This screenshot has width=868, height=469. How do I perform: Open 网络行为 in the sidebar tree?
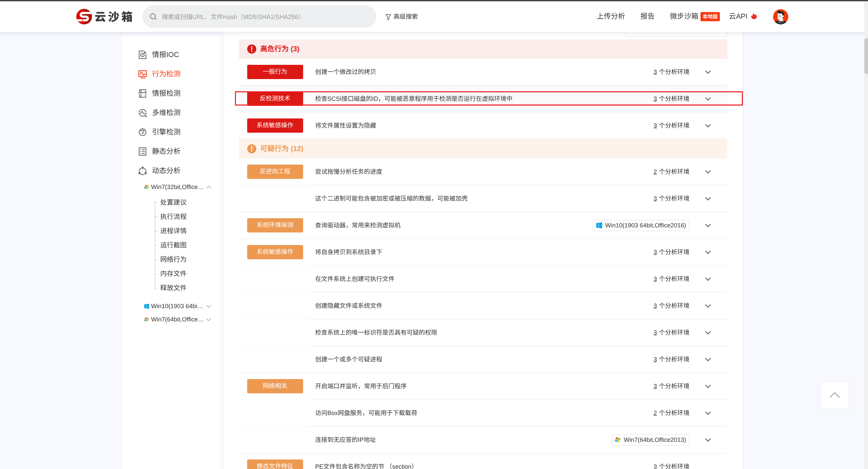[173, 259]
